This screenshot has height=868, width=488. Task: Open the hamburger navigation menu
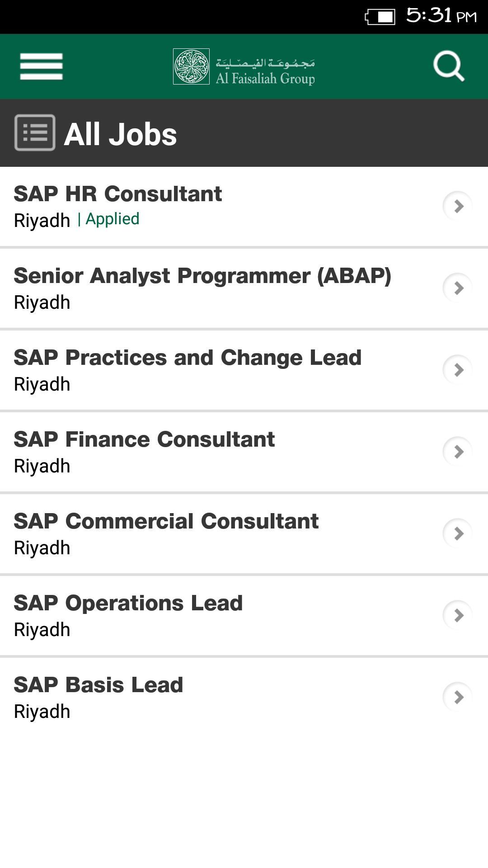point(41,66)
